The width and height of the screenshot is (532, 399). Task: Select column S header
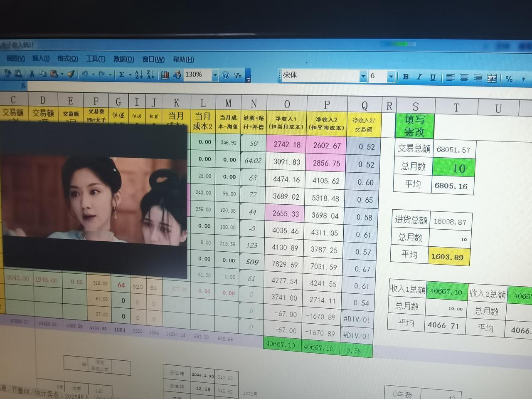[415, 106]
